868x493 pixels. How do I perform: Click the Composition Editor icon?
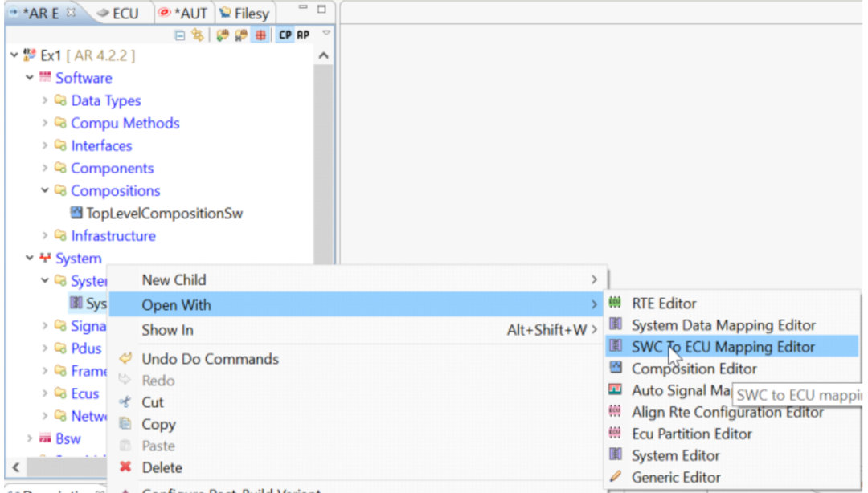[x=616, y=368]
